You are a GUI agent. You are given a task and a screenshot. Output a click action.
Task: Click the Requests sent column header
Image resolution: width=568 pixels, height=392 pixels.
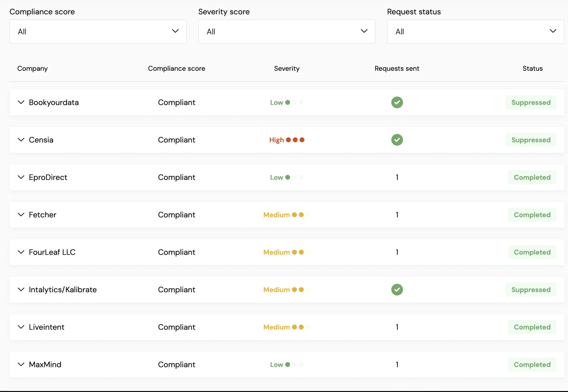[x=397, y=68]
